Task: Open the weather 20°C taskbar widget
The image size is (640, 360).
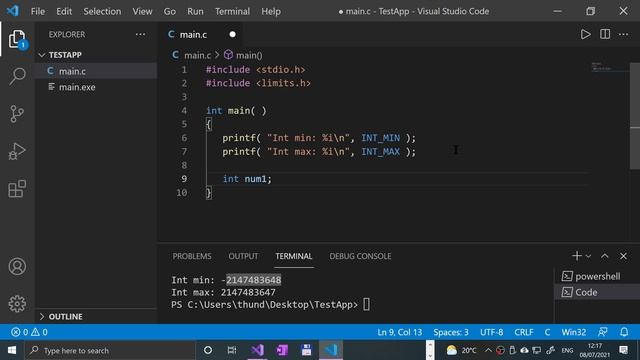Action: pos(462,350)
